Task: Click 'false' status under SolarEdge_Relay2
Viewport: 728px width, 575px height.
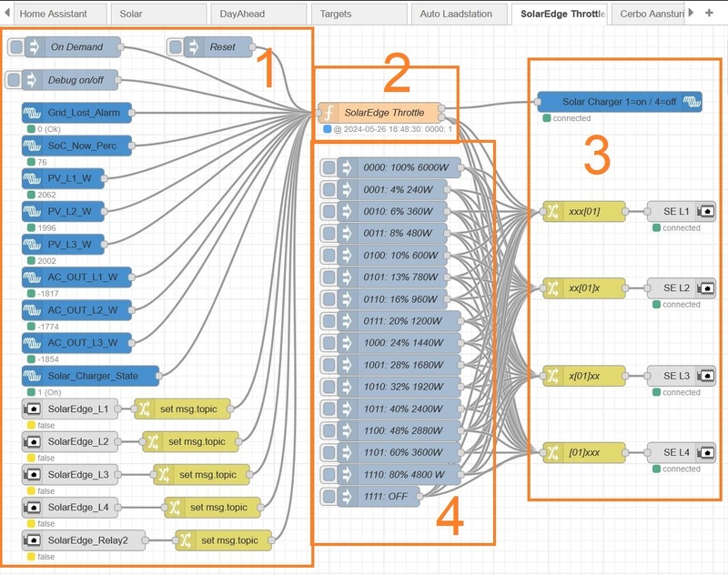Action: click(46, 557)
